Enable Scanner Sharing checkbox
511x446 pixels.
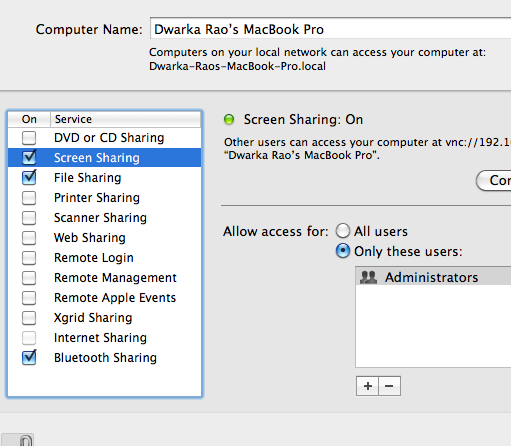[29, 218]
